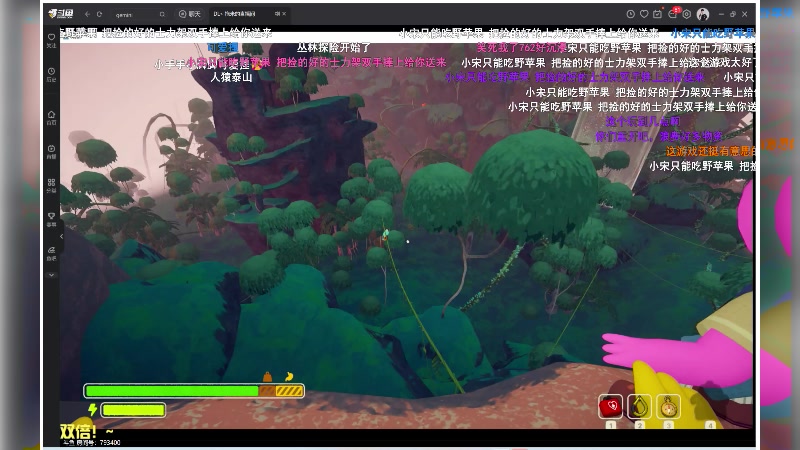Click the search magnifier icon
Screen dimensions: 800x450
pyautogui.click(x=162, y=14)
